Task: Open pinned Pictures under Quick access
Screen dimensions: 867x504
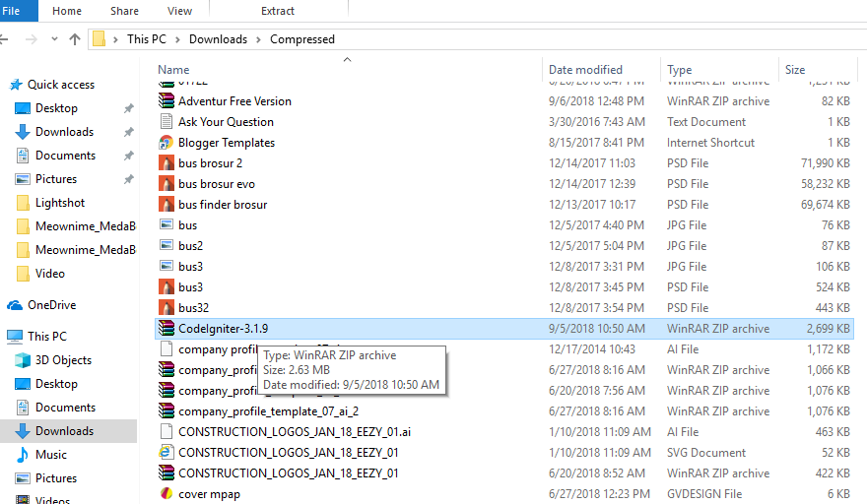Action: pos(56,179)
